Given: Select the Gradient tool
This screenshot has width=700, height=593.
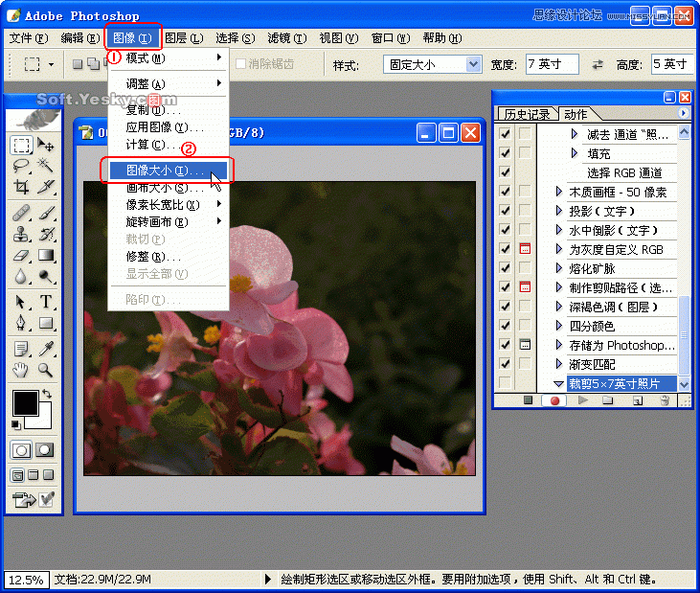Looking at the screenshot, I should 46,255.
